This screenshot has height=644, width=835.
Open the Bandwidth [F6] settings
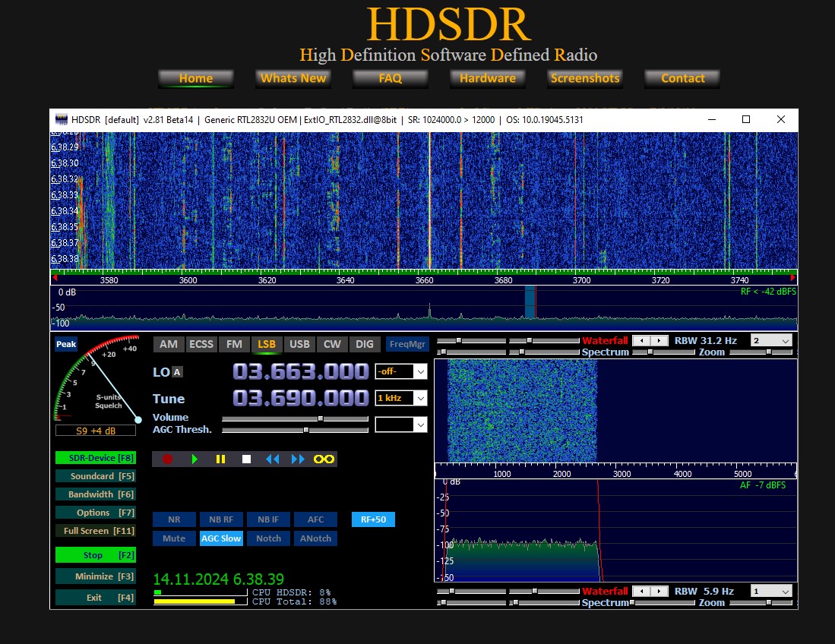[x=95, y=494]
